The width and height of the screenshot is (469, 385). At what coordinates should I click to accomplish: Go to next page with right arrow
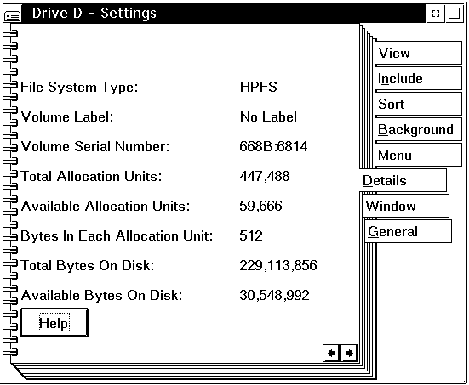tap(349, 353)
